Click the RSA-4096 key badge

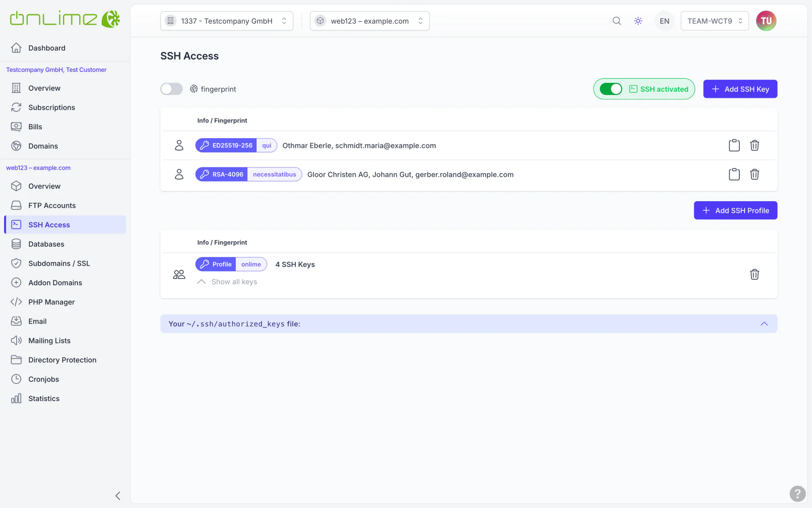[222, 174]
